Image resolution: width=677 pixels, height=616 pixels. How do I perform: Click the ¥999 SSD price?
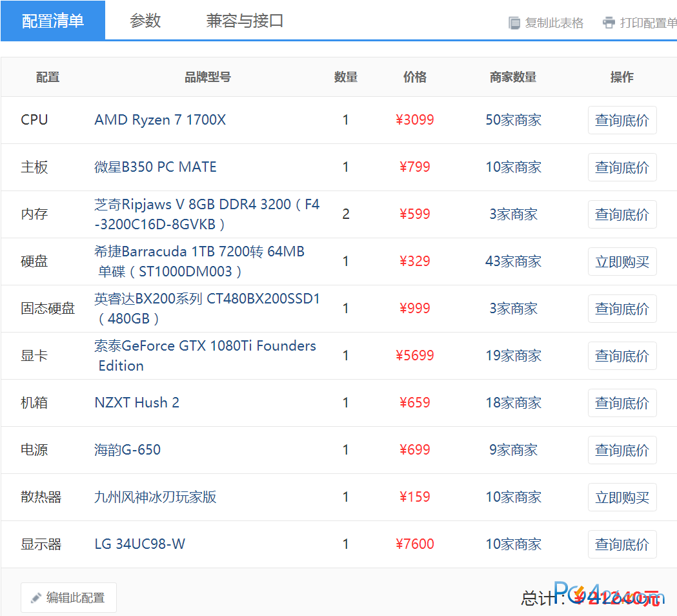415,308
